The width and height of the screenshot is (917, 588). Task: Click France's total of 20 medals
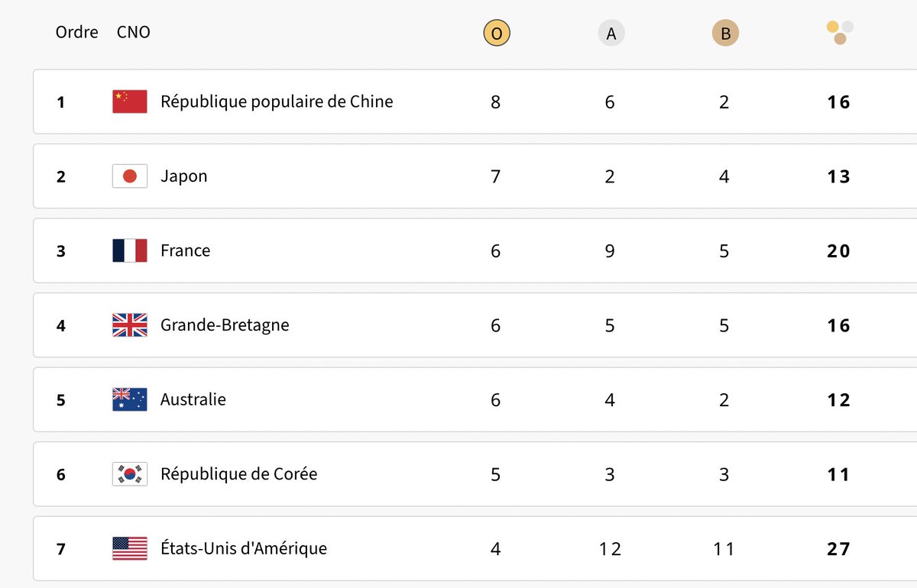coord(838,251)
